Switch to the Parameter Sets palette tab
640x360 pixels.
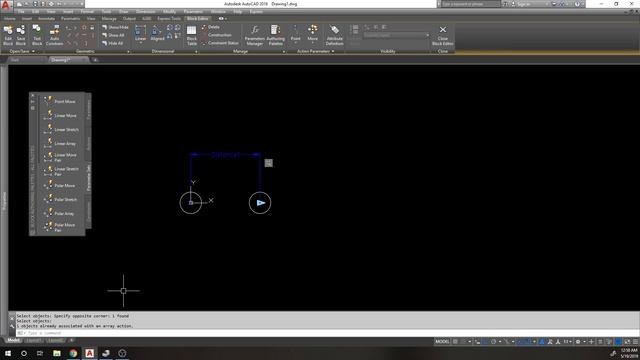(89, 178)
